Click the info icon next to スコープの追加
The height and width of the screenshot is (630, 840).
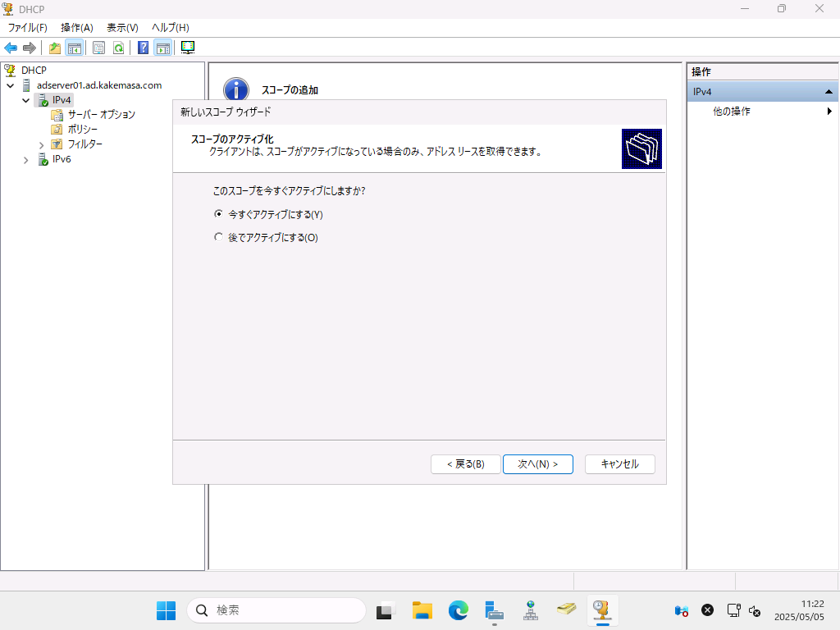(236, 89)
